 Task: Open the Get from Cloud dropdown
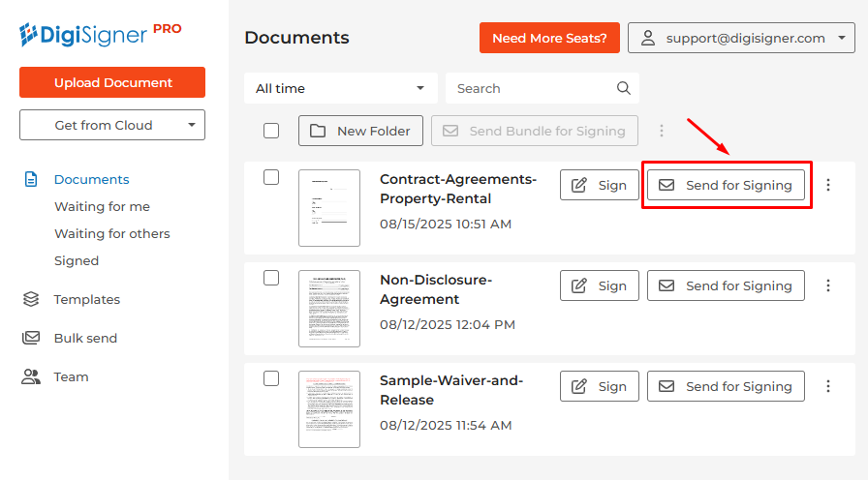[112, 125]
